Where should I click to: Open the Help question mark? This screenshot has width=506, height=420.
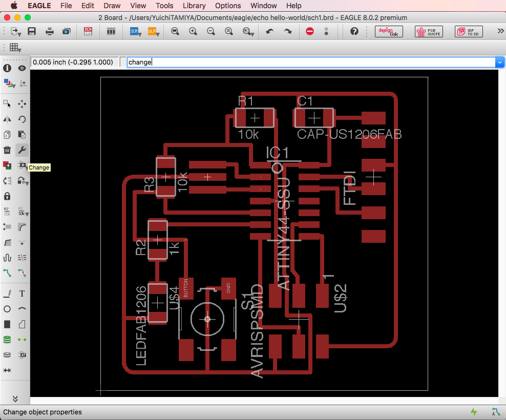tap(354, 31)
